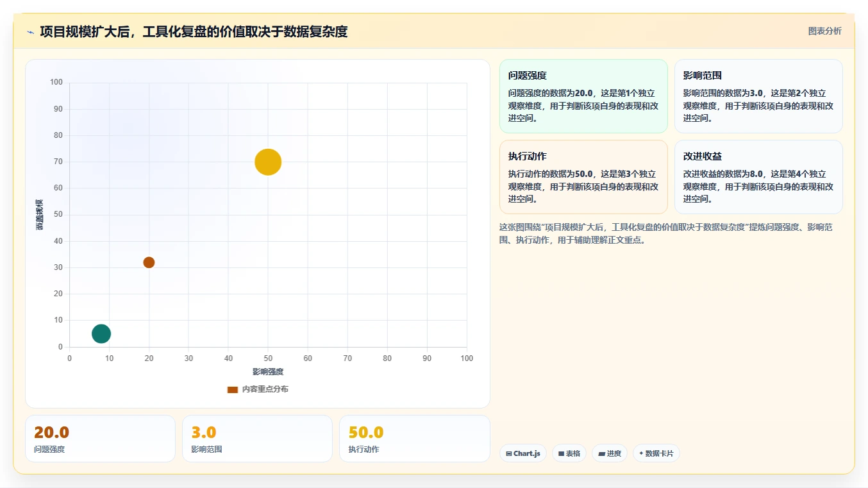Click the lightning icon beside the title
Image resolution: width=868 pixels, height=488 pixels.
click(x=30, y=32)
